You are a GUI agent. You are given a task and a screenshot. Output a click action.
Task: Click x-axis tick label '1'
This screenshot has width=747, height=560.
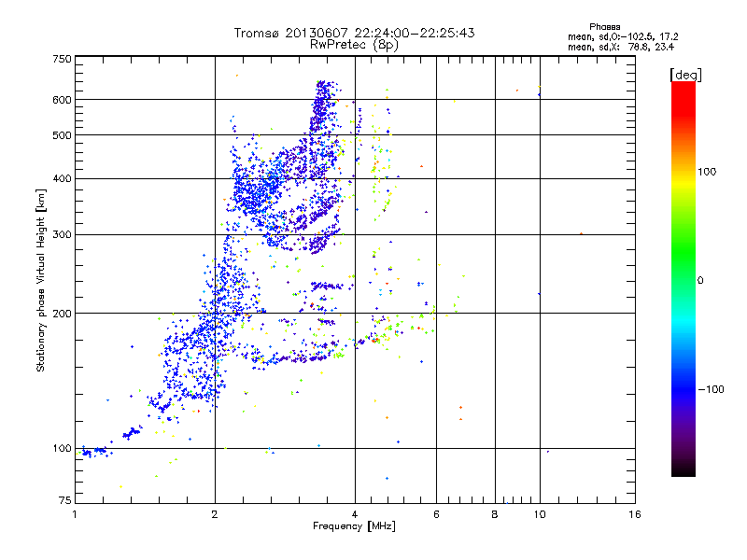point(75,514)
